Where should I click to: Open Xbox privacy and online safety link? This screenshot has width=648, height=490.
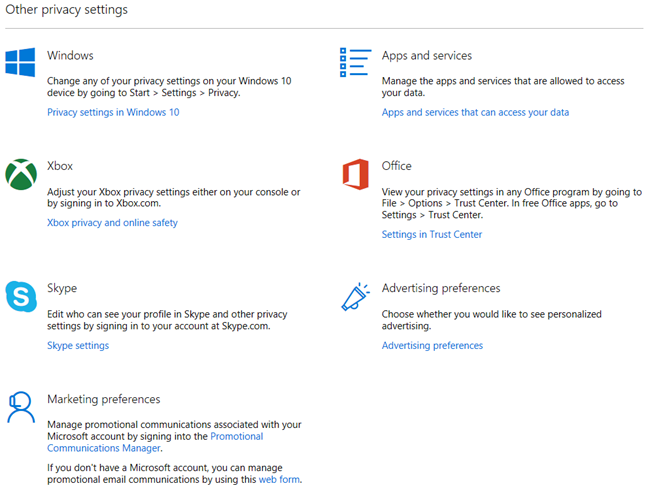pyautogui.click(x=112, y=223)
